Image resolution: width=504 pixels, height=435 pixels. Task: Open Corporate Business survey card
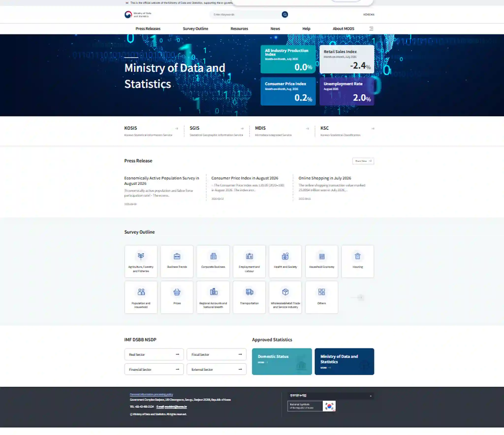point(213,261)
